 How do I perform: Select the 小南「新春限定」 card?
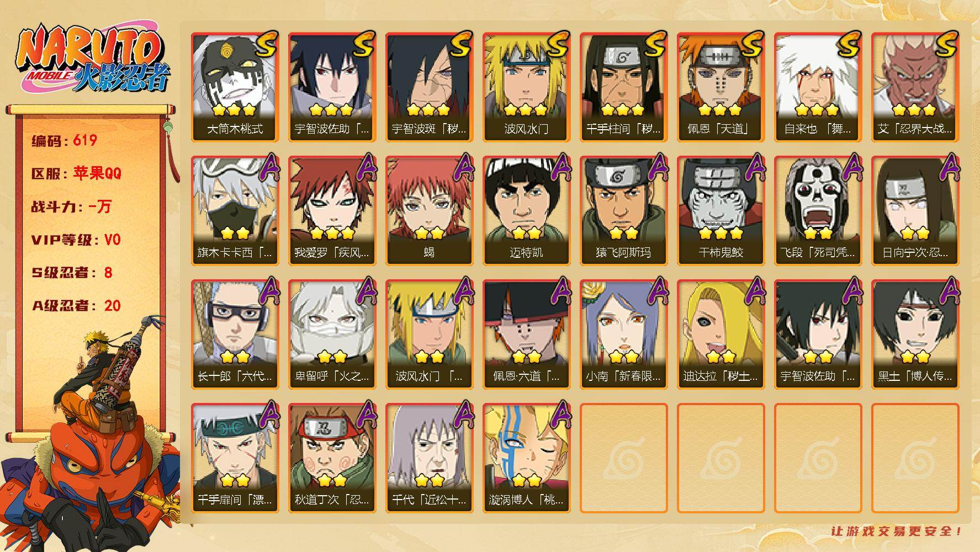[624, 335]
